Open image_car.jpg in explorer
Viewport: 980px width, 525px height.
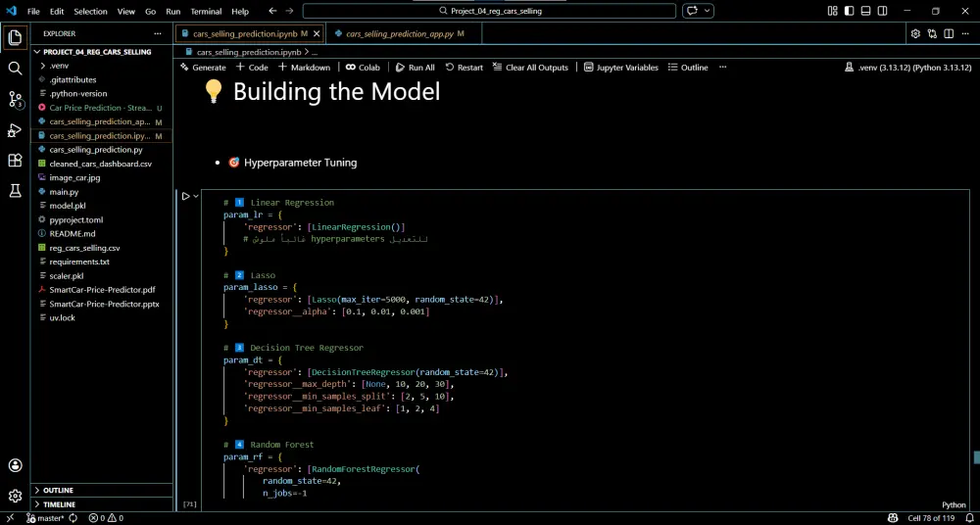pos(102,177)
